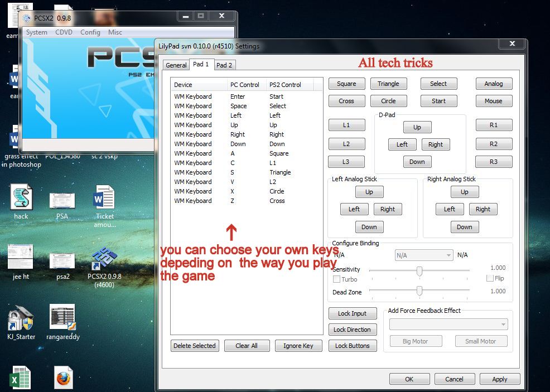Open the Excel spreadsheet icon
The height and width of the screenshot is (392, 550).
[21, 377]
